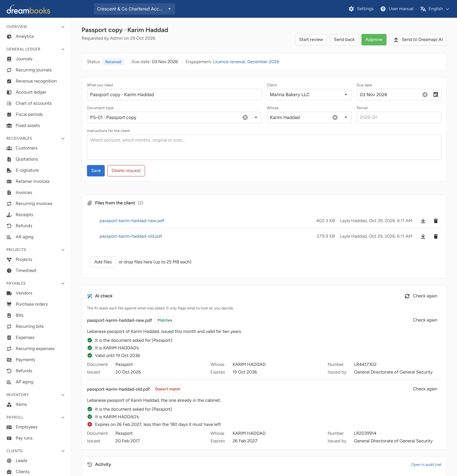Expand the English language selector
Screen dimensions: 457x476
[x=435, y=9]
